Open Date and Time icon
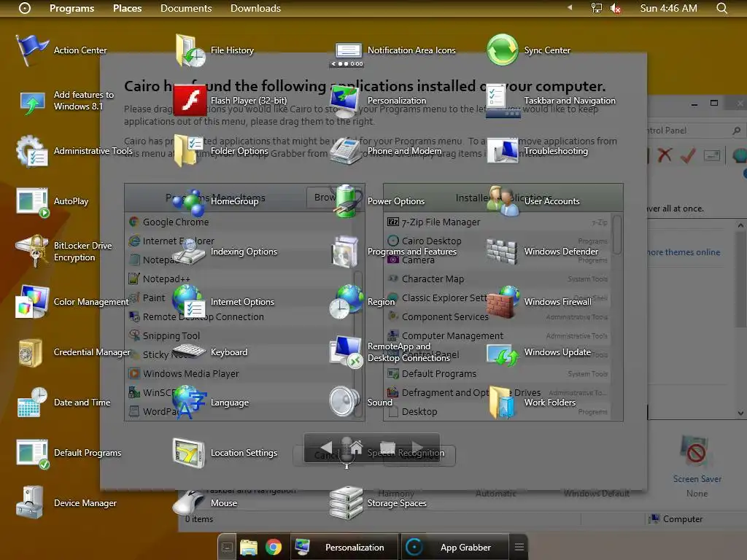This screenshot has height=560, width=747. (32, 402)
